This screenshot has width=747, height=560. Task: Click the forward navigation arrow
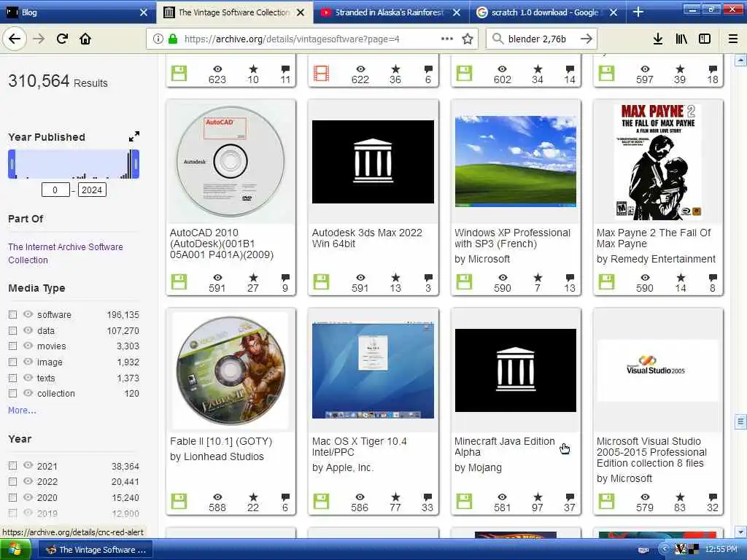click(x=39, y=39)
